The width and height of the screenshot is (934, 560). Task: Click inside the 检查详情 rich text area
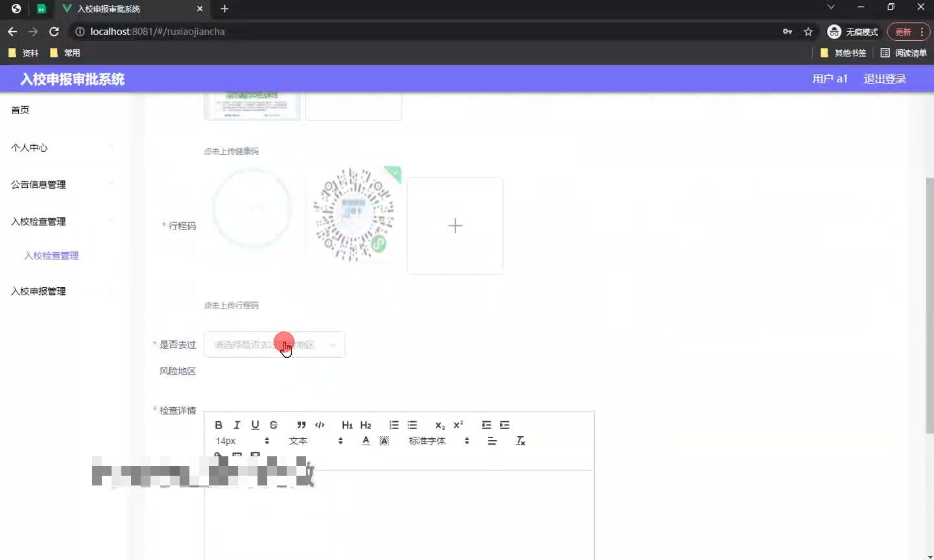pos(399,515)
